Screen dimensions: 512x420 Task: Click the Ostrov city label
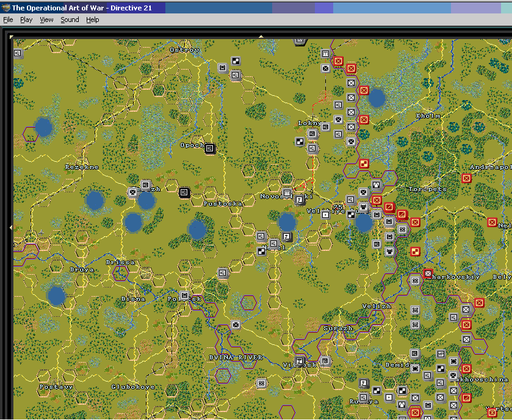(x=184, y=50)
